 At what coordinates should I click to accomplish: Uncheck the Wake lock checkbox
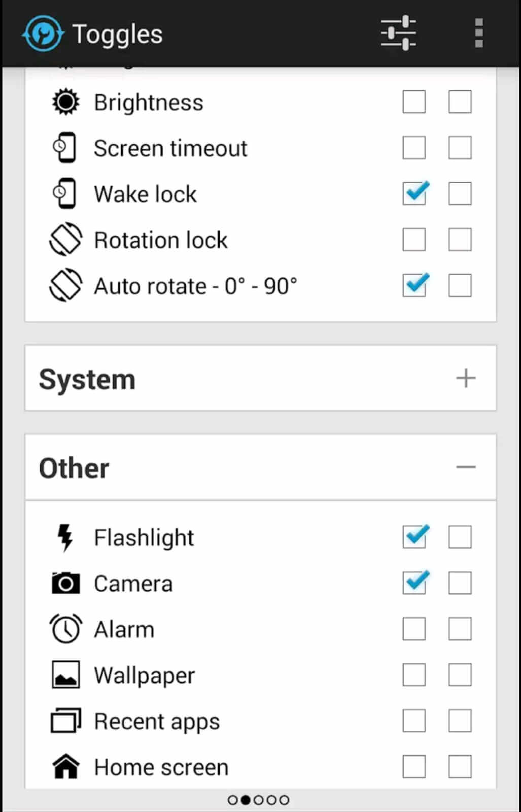[x=414, y=193]
